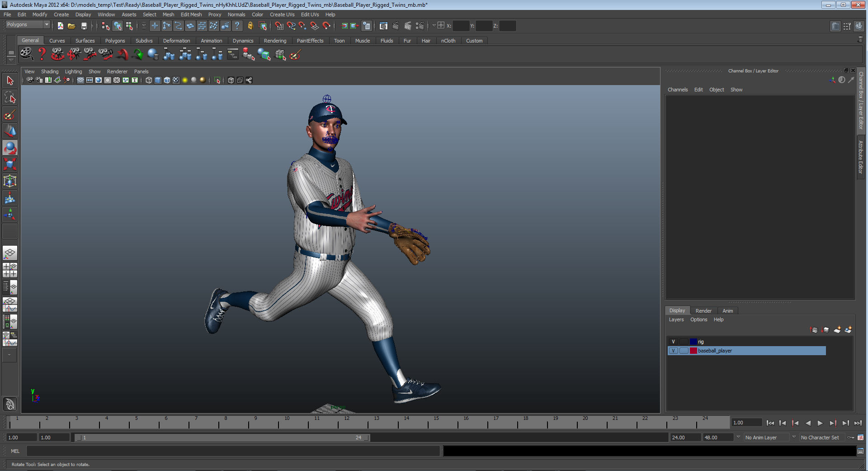Switch to the Rendering shelf tab
868x471 pixels.
275,41
